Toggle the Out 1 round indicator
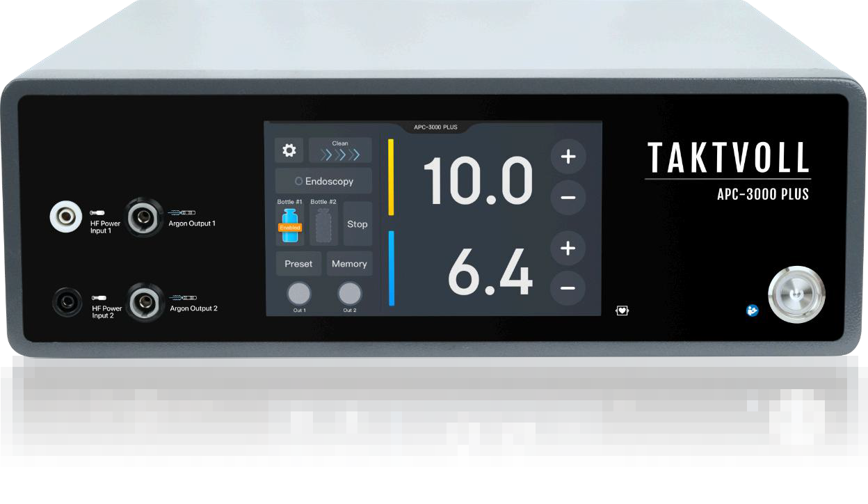Screen dimensions: 868x504 [299, 293]
